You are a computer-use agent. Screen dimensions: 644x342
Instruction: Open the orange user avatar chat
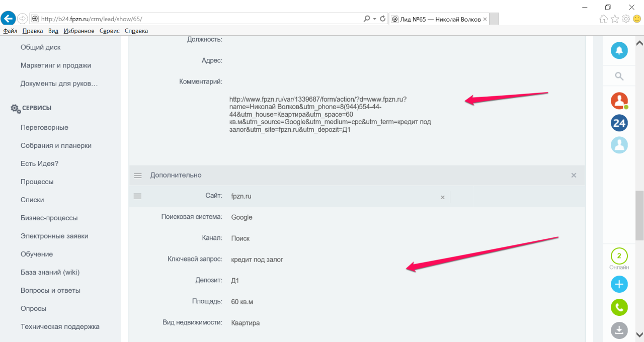click(x=619, y=101)
